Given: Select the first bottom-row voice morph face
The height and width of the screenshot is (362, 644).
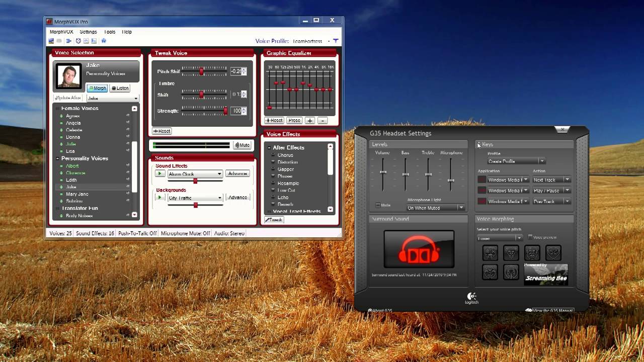Looking at the screenshot, I should point(490,272).
